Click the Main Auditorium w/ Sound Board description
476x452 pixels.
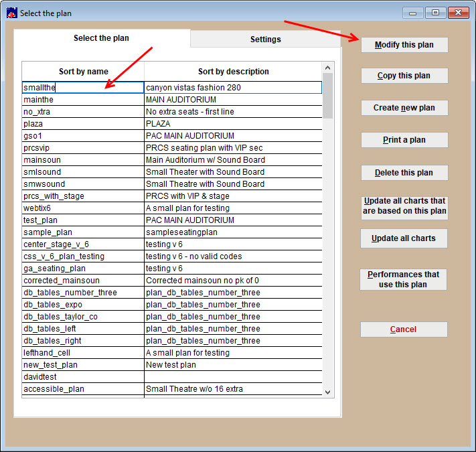pyautogui.click(x=233, y=160)
